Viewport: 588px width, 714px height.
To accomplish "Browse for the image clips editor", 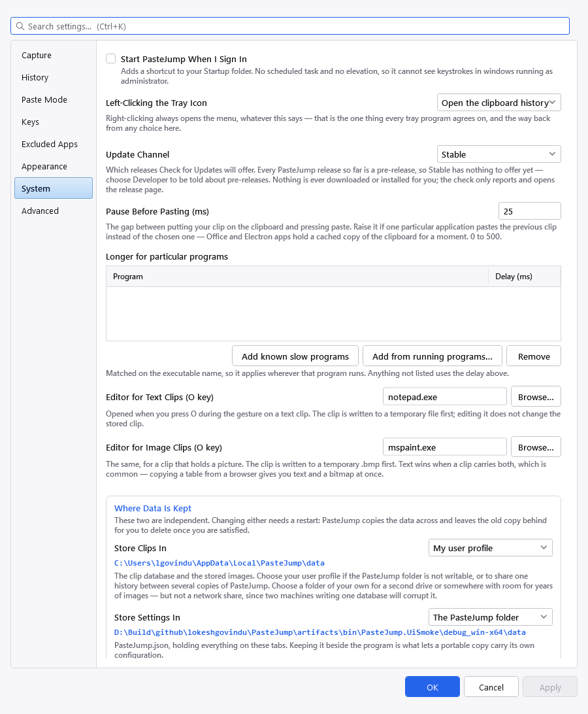I will click(x=536, y=447).
